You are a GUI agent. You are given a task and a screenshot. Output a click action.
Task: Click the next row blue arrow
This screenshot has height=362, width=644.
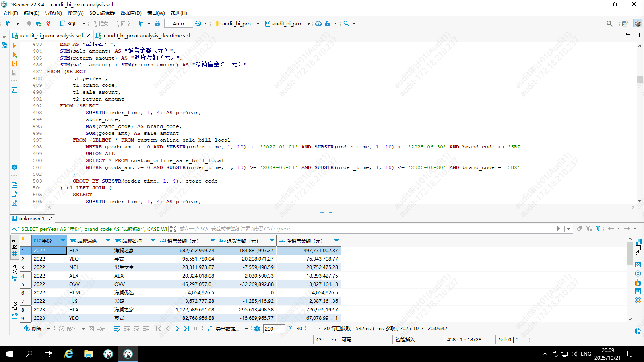click(x=178, y=329)
